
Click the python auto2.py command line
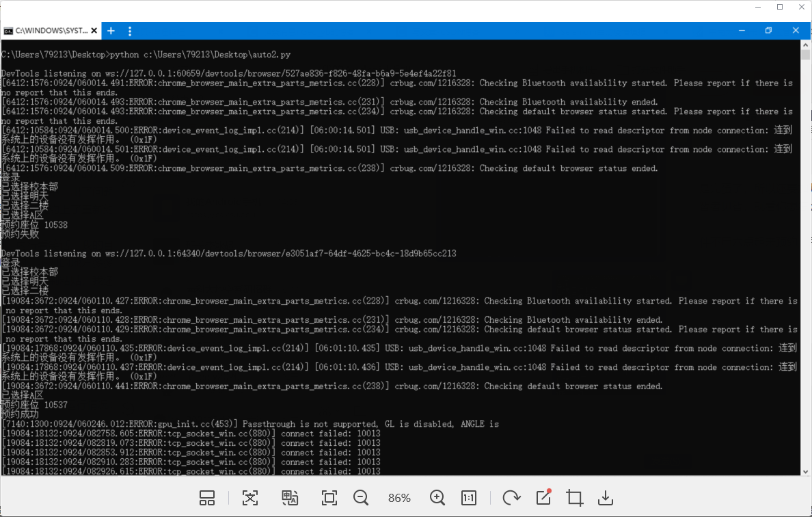click(146, 55)
